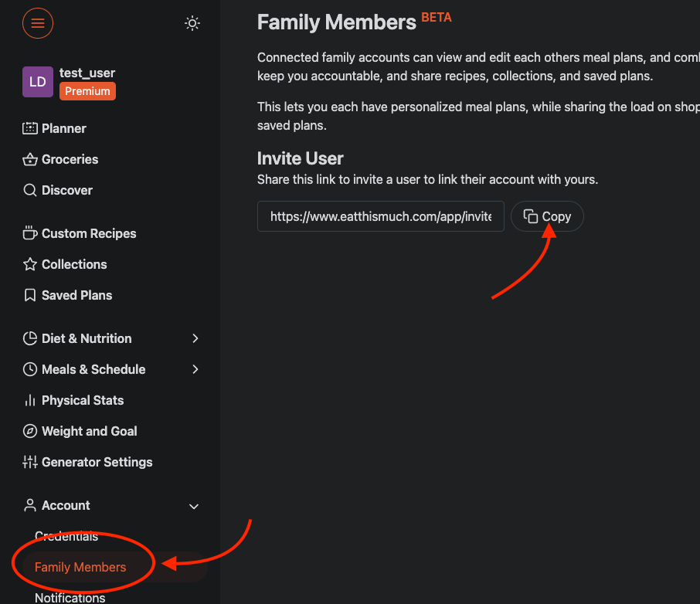Click the Premium badge
700x604 pixels.
(87, 91)
